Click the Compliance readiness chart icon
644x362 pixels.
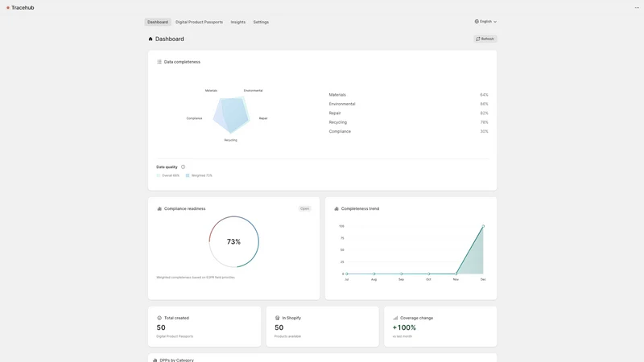[159, 208]
